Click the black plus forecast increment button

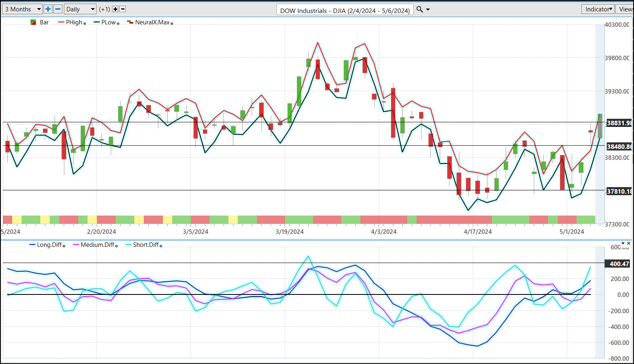pyautogui.click(x=115, y=9)
